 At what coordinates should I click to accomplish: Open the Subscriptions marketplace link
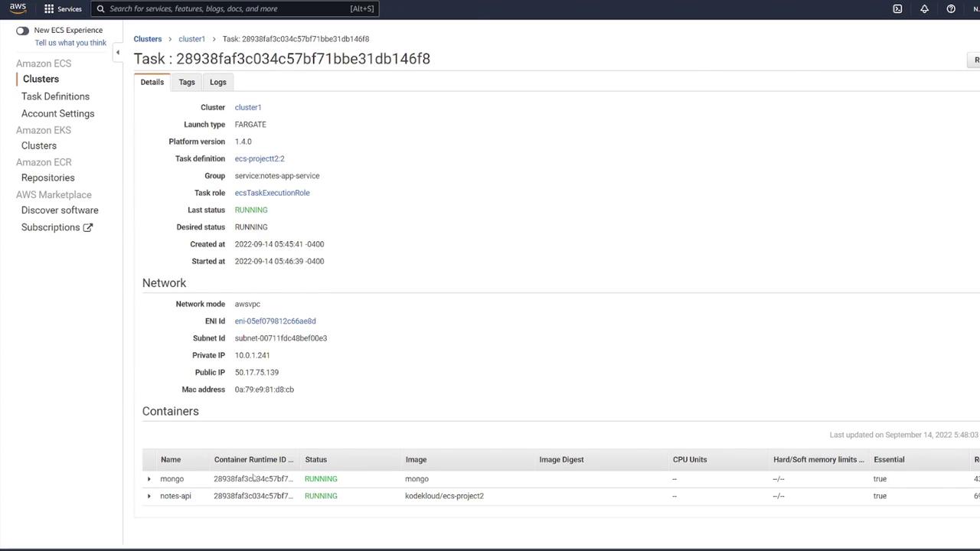[51, 227]
